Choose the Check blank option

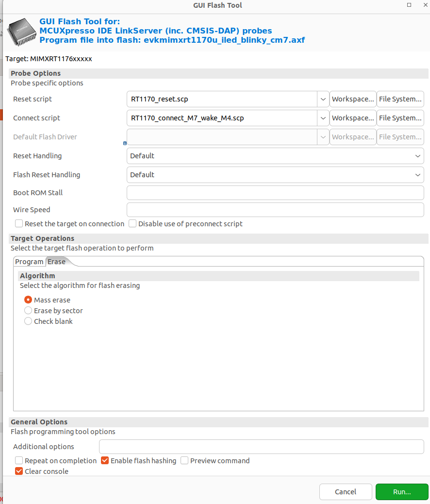pos(28,321)
